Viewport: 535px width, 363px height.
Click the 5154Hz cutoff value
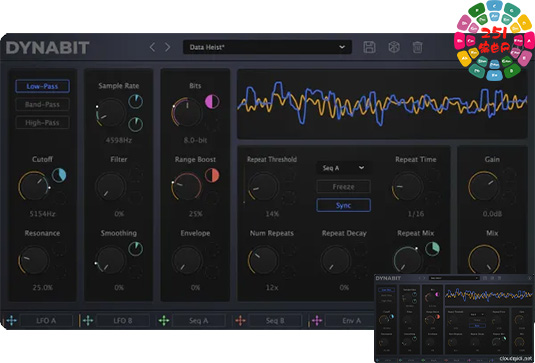point(42,214)
